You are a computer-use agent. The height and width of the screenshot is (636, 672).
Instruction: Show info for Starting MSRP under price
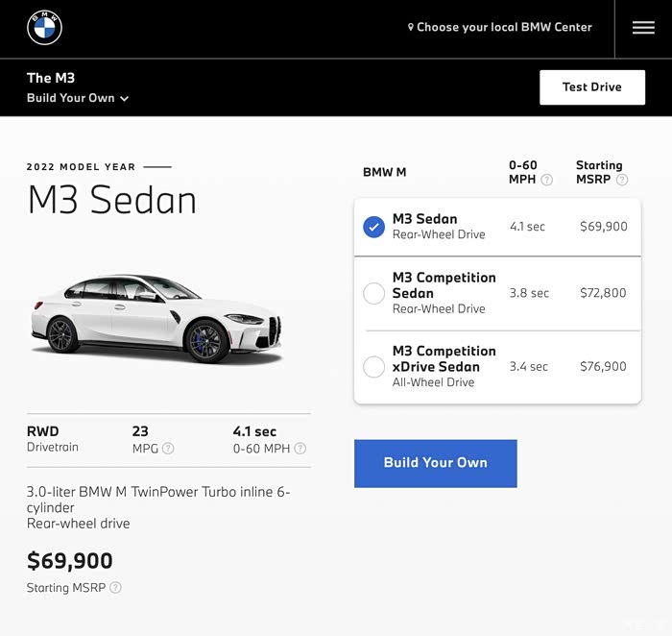[115, 587]
